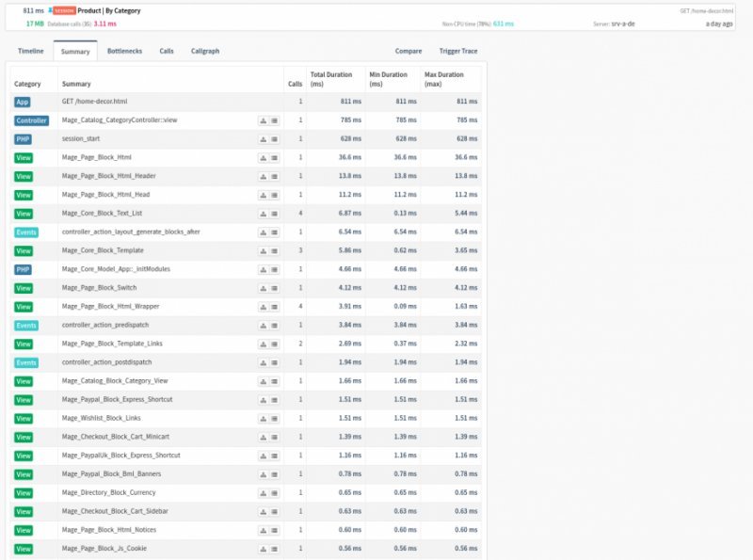Click callgraph icon for Mage_Checkout_Block_Cart_Minicart

tap(263, 437)
